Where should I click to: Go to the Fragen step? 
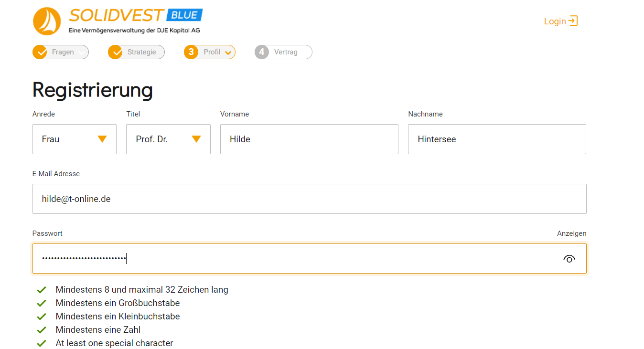pos(61,52)
